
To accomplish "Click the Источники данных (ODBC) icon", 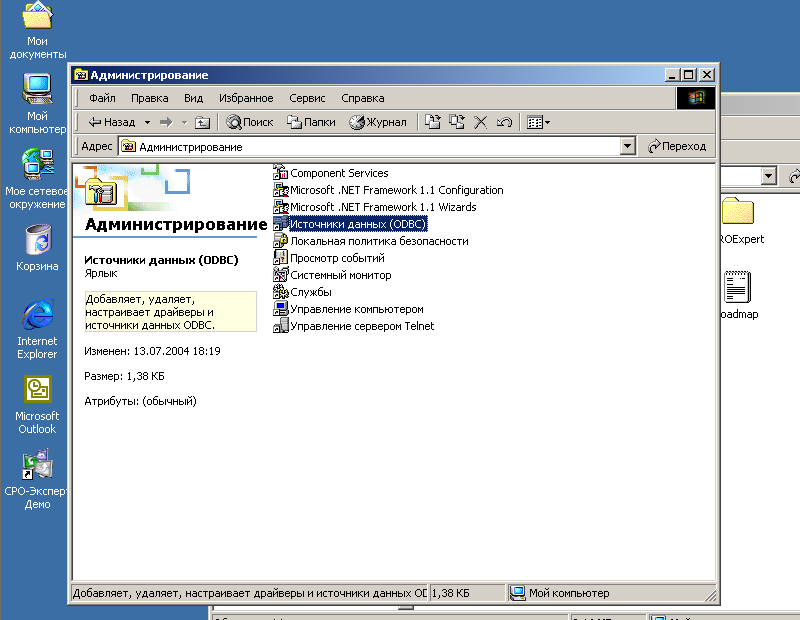I will 281,224.
